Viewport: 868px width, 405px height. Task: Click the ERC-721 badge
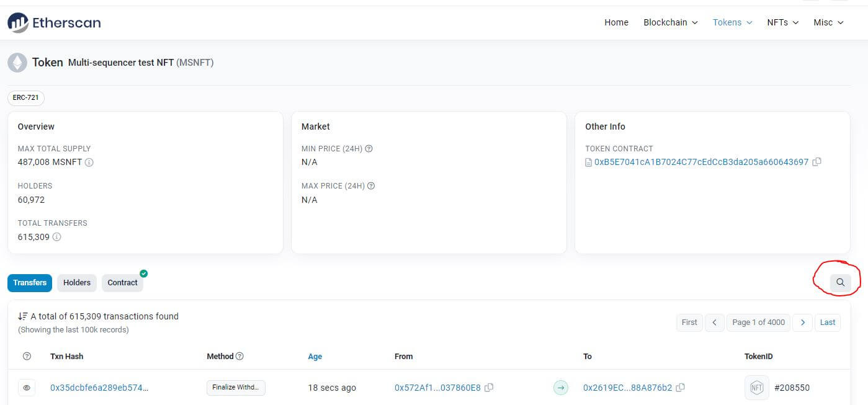[x=26, y=98]
